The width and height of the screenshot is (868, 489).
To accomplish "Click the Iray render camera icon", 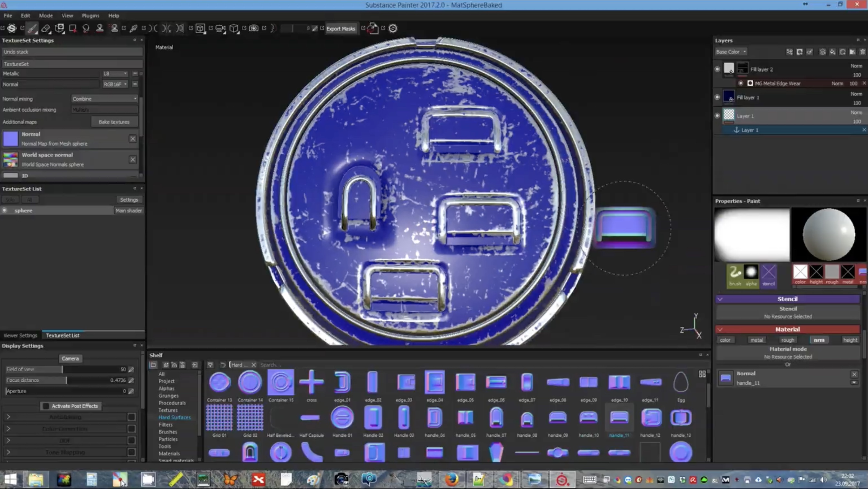I will [x=253, y=29].
